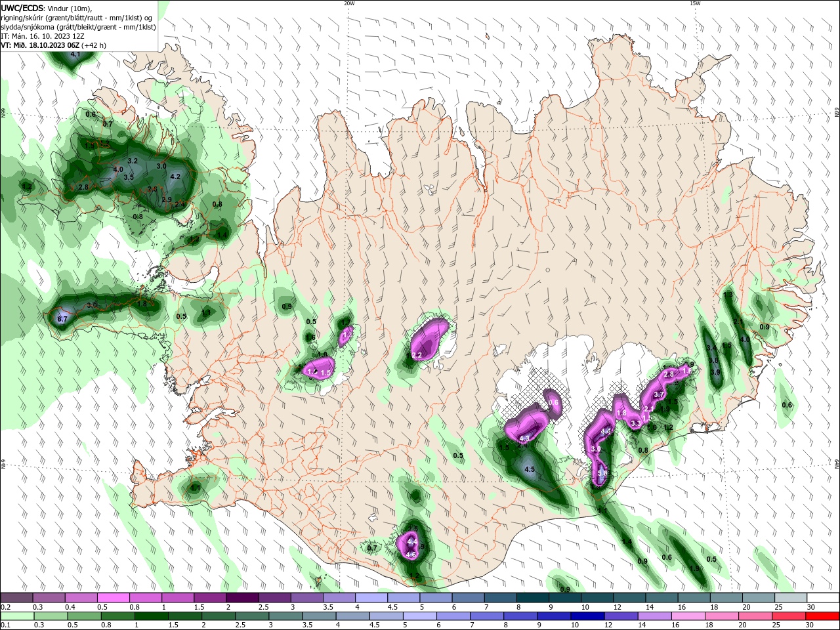Select the dark purple 2 mm snow swatch

pos(242,598)
